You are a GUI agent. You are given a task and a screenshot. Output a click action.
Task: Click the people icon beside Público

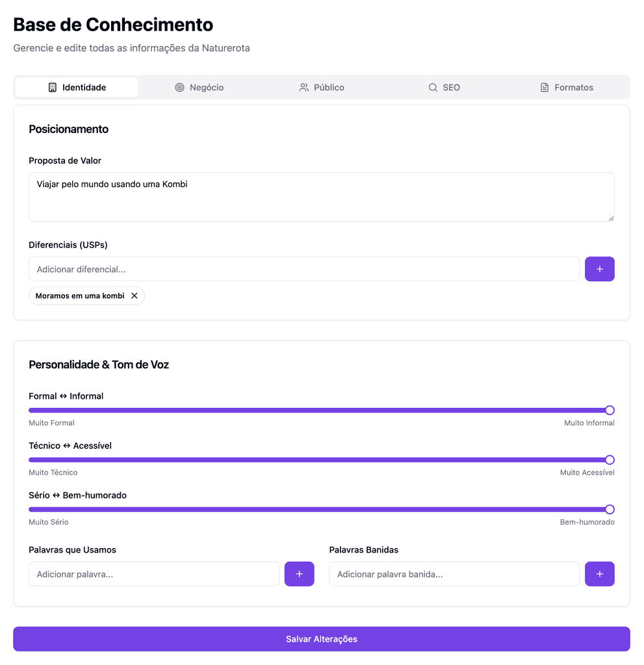tap(304, 88)
